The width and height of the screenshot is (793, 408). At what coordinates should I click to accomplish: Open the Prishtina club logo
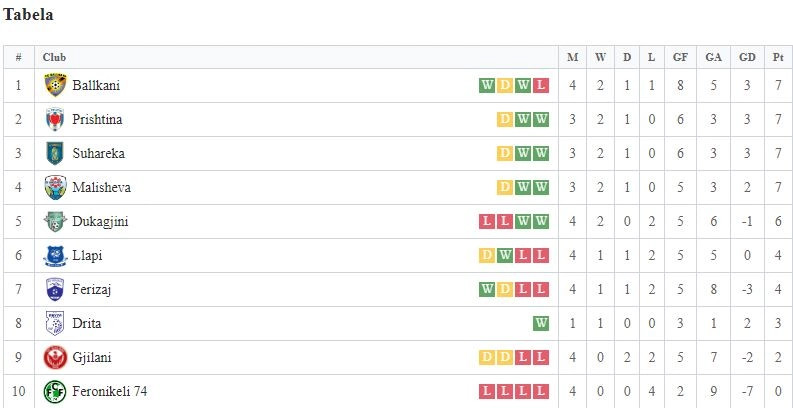(x=55, y=119)
